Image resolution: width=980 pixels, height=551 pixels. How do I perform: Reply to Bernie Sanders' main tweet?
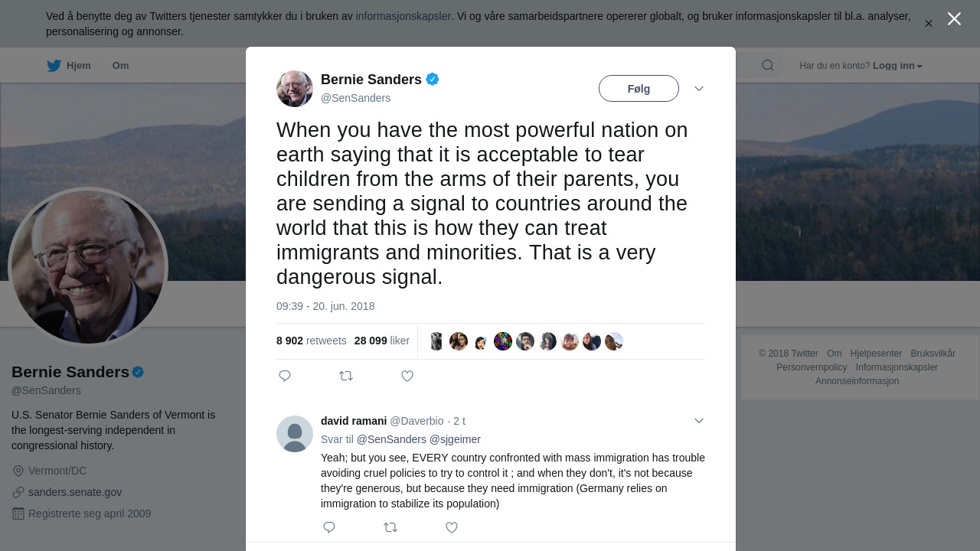coord(285,376)
